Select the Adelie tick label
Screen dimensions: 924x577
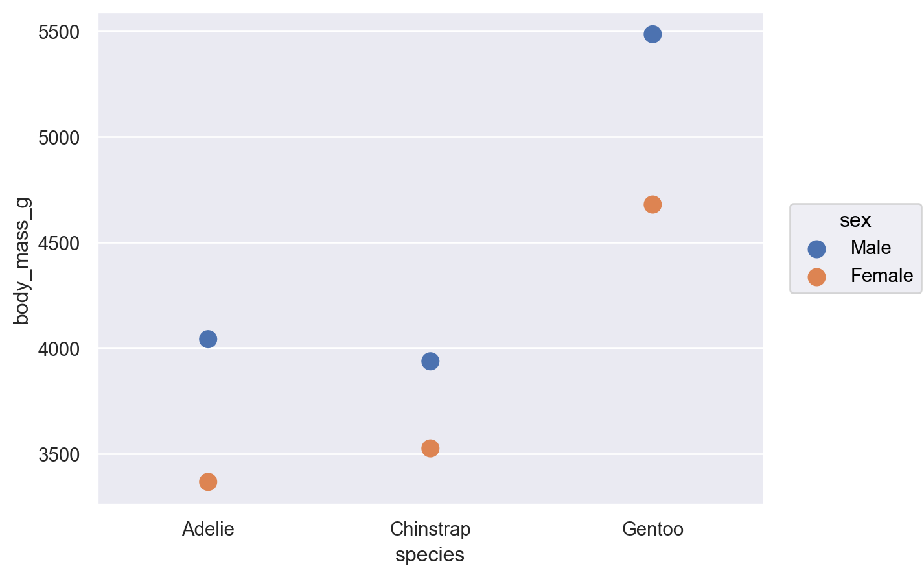pyautogui.click(x=208, y=529)
